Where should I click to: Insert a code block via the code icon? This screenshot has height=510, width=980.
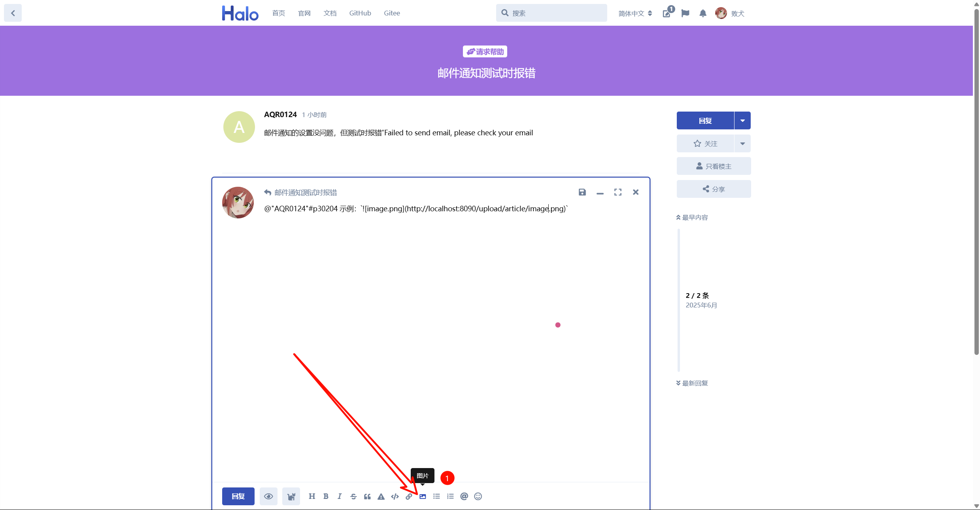(x=395, y=496)
